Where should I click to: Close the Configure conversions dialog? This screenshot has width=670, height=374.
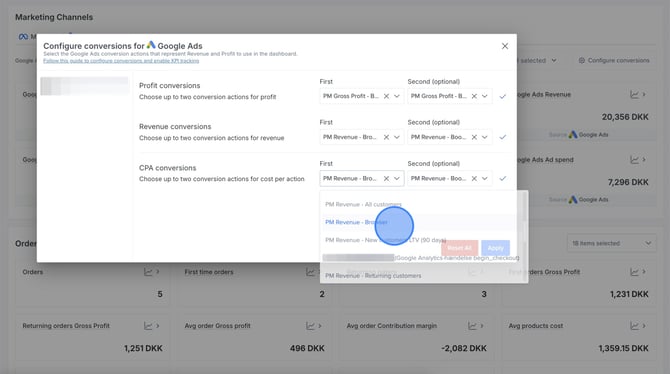coord(505,46)
